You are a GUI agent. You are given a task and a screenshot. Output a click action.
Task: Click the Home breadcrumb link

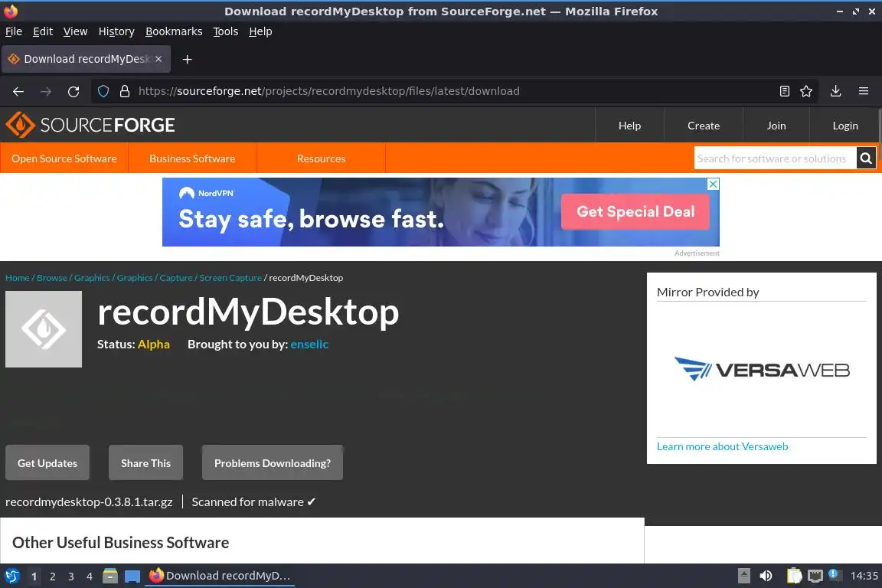click(18, 278)
